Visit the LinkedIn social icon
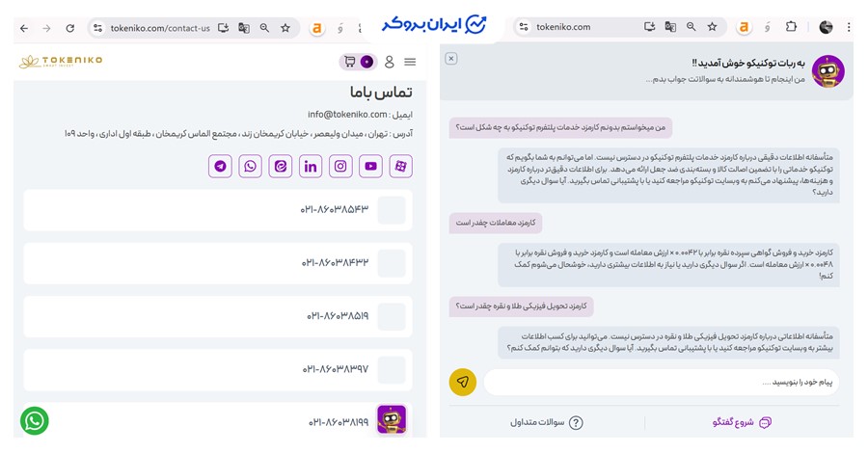 click(x=311, y=166)
